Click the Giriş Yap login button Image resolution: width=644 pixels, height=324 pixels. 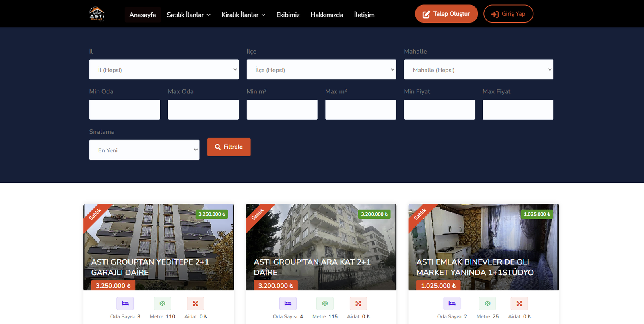click(x=508, y=14)
